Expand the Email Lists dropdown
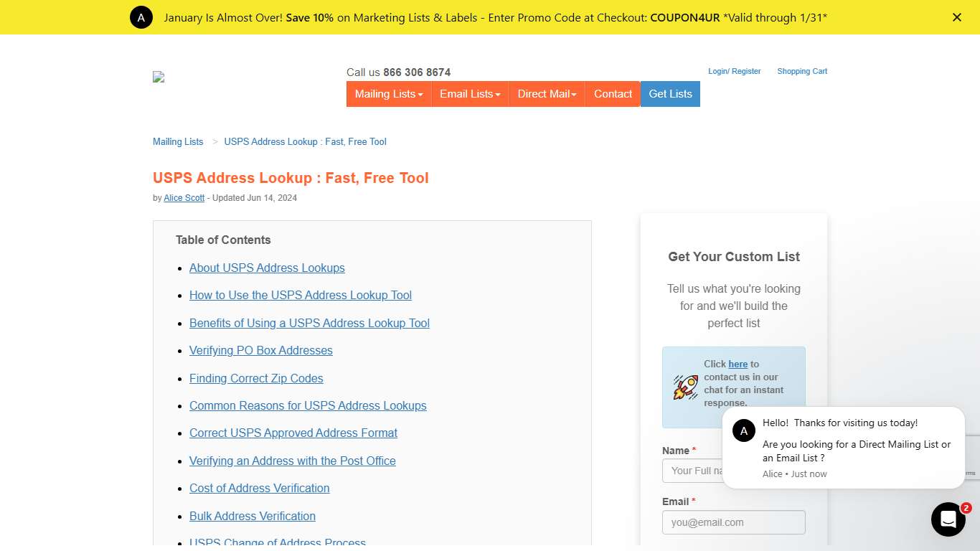 (470, 94)
